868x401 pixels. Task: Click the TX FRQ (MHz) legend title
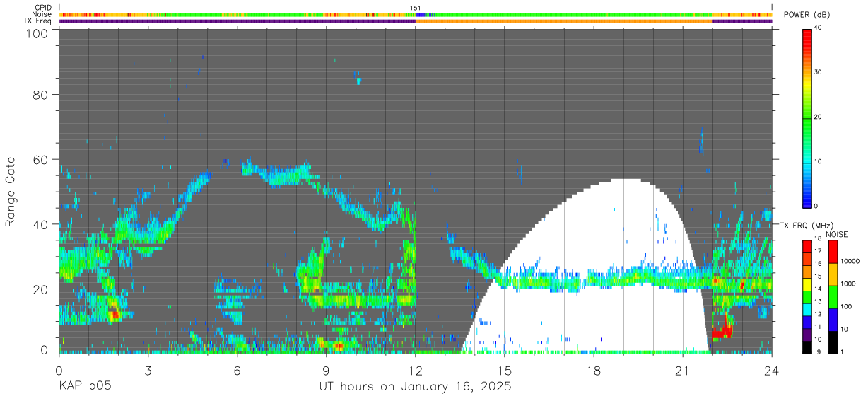point(807,226)
